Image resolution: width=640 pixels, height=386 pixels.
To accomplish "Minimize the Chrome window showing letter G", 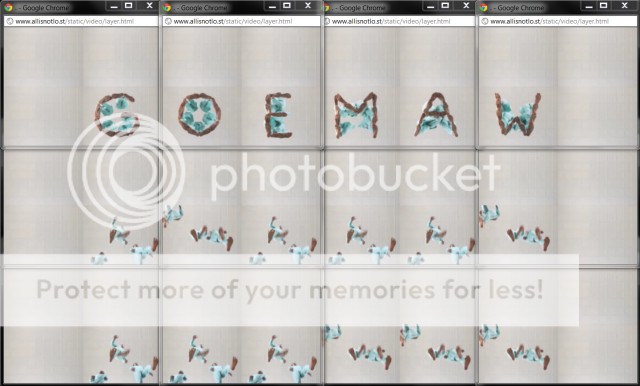I will (114, 6).
